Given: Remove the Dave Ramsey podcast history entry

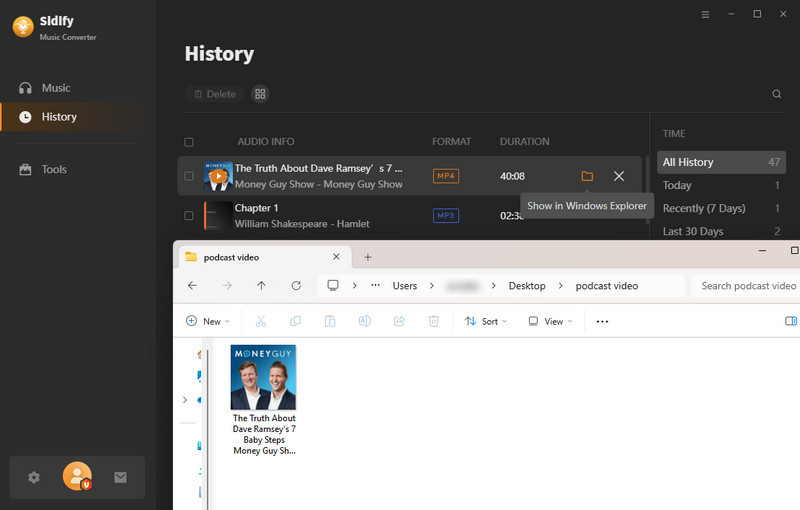Looking at the screenshot, I should [619, 176].
